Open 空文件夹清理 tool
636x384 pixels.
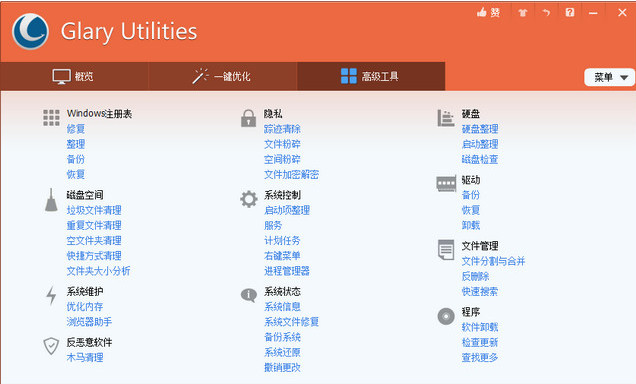(x=94, y=240)
